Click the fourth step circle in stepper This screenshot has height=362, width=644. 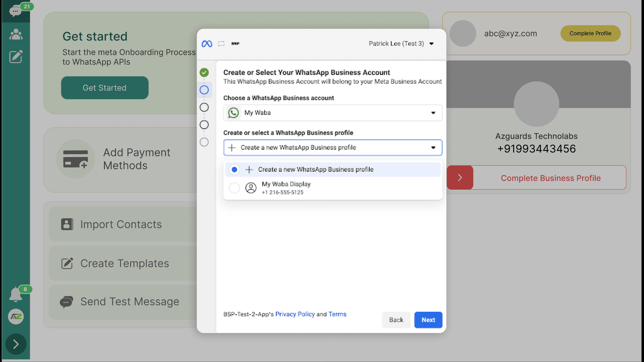tap(204, 125)
